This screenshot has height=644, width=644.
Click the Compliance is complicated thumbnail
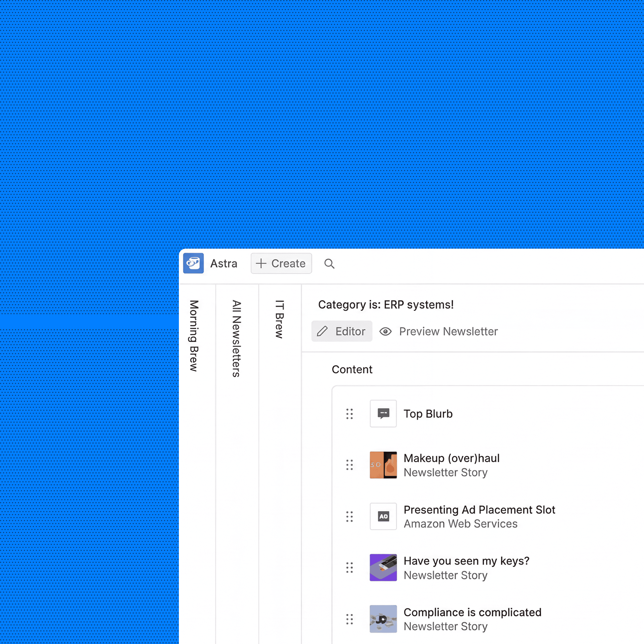pos(383,619)
